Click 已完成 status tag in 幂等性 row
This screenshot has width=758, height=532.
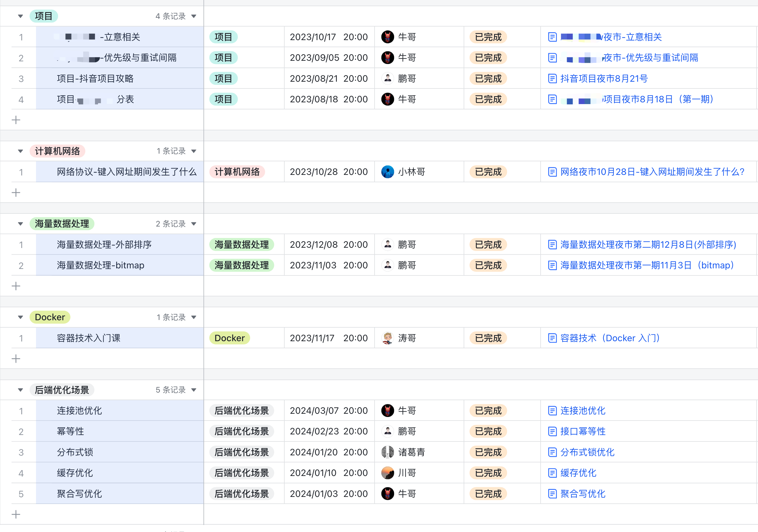(x=488, y=431)
